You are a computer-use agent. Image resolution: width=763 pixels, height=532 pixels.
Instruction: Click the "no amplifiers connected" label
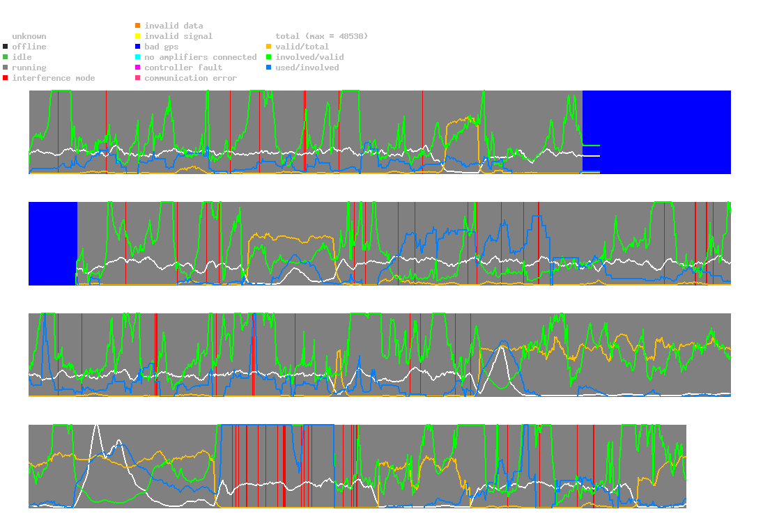point(201,57)
